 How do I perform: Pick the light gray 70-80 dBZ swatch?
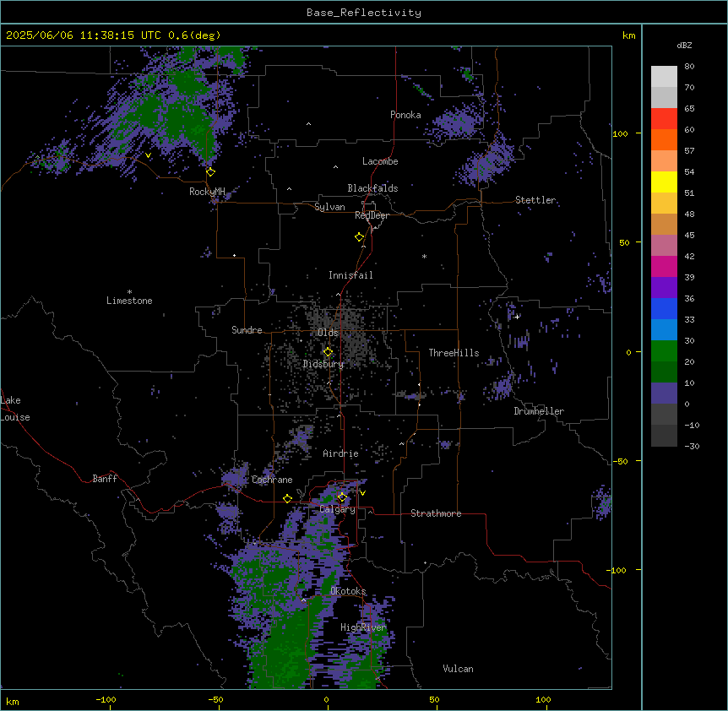(664, 77)
